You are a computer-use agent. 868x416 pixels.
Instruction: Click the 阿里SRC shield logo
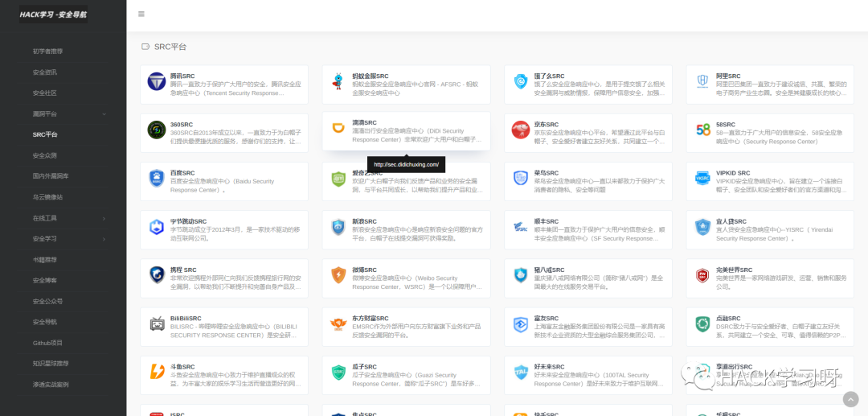point(703,81)
